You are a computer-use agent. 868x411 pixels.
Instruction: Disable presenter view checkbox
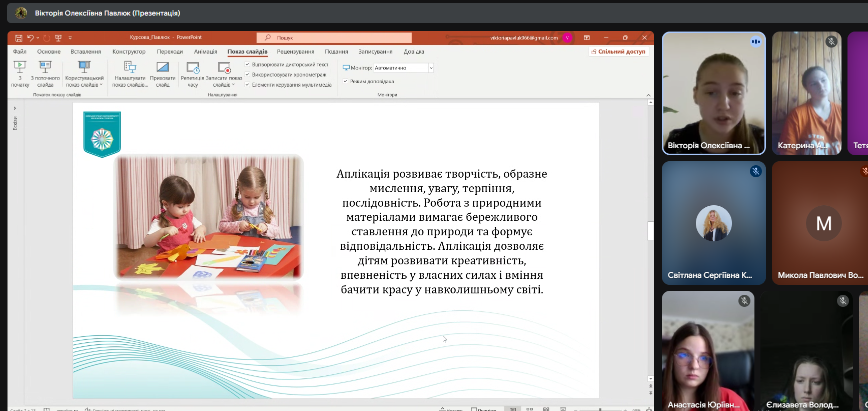(345, 81)
